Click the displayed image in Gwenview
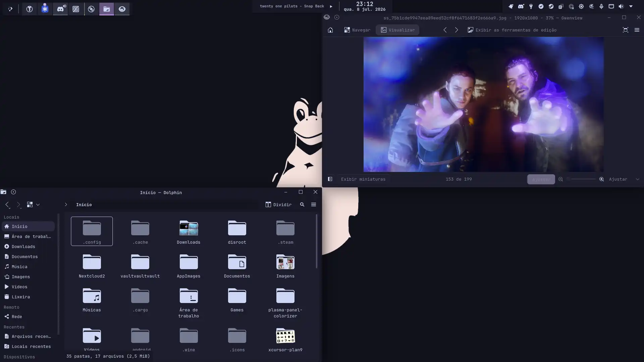 [x=483, y=104]
